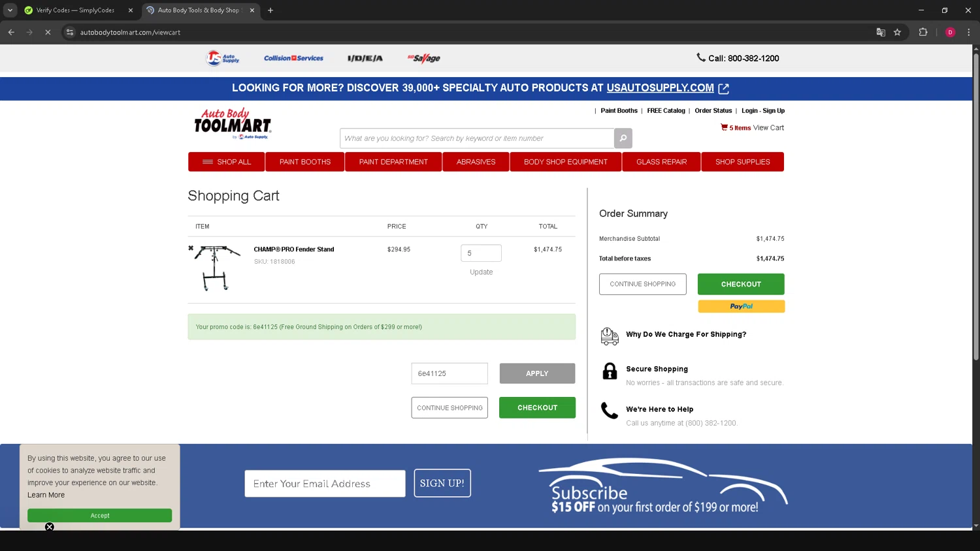Click the shipping truck icon

[610, 336]
